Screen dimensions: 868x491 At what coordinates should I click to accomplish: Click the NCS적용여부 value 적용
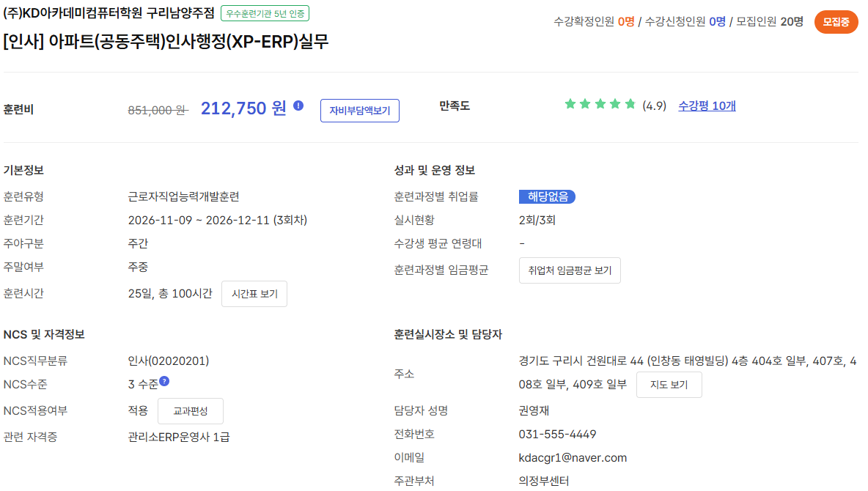[x=138, y=410]
